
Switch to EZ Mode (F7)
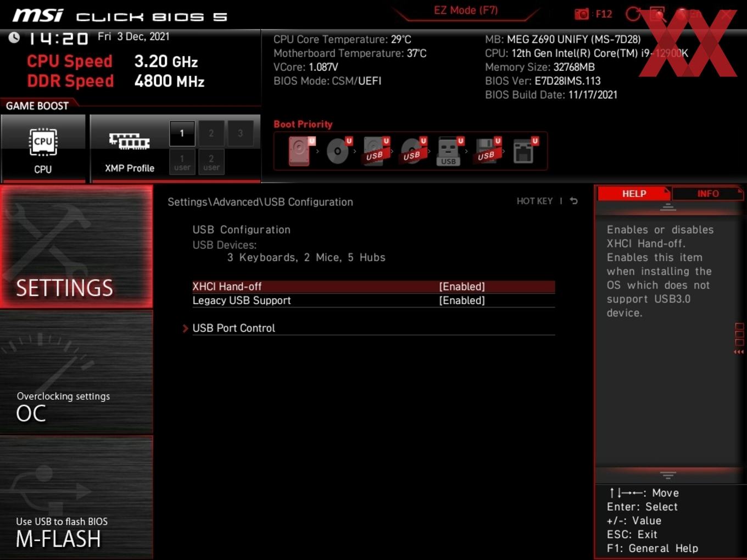tap(466, 10)
